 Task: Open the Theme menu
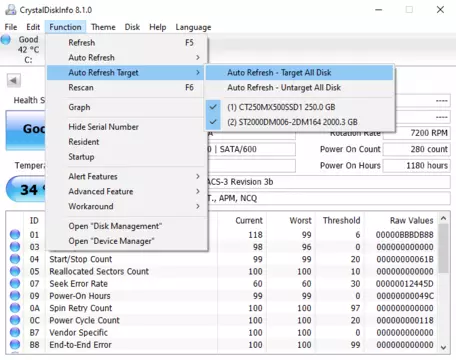pyautogui.click(x=103, y=27)
